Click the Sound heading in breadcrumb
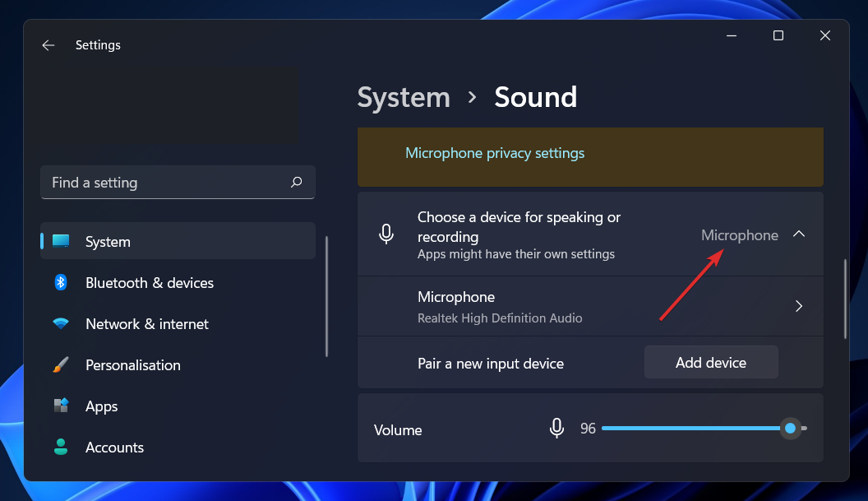 pos(535,98)
